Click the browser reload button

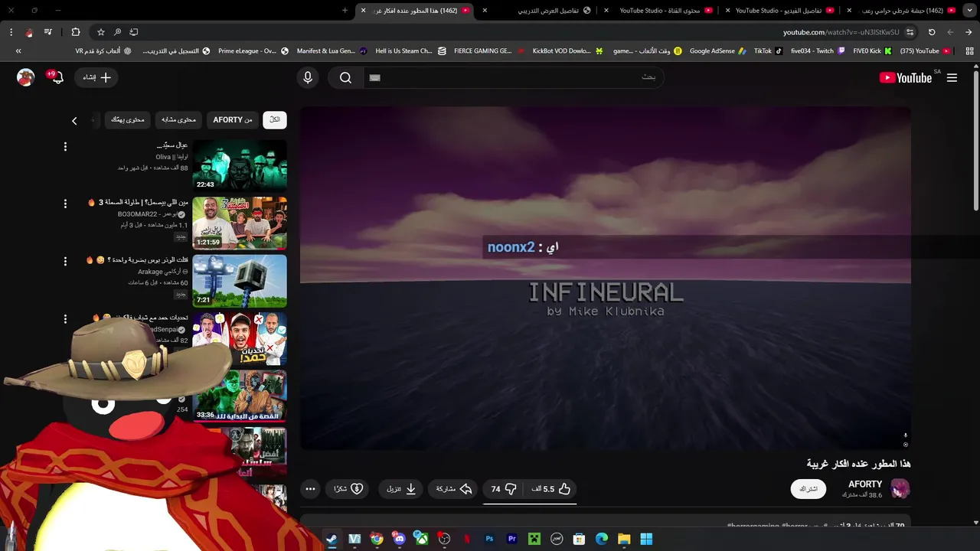click(932, 32)
